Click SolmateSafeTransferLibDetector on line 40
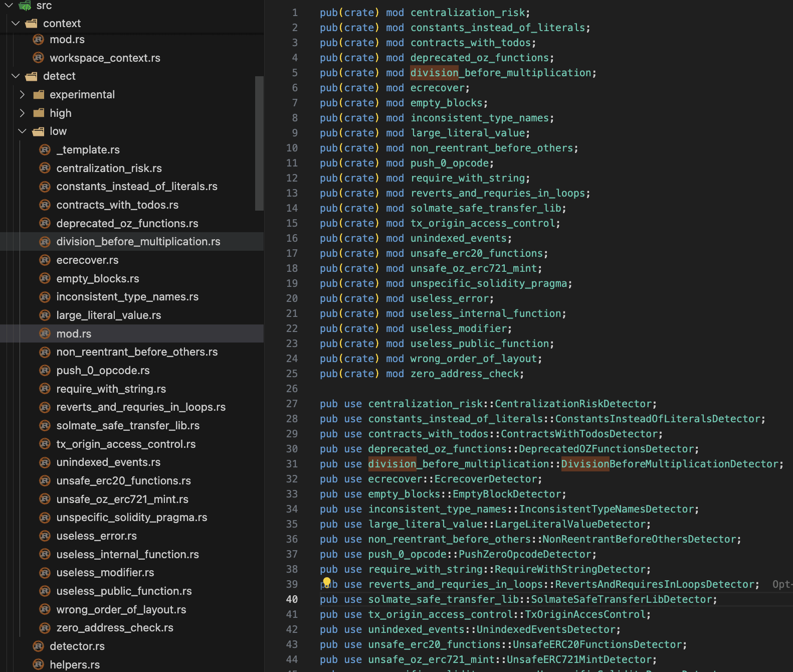 coord(622,599)
